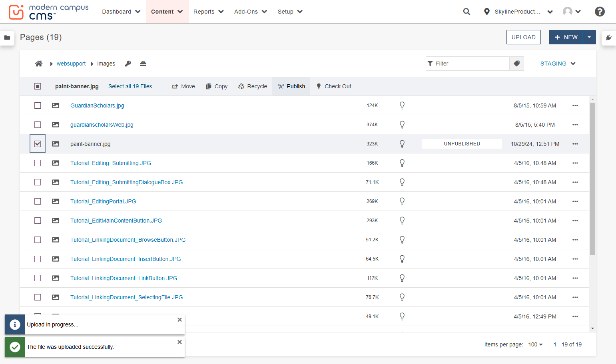The image size is (616, 364).
Task: Open the Setup menu
Action: 290,12
